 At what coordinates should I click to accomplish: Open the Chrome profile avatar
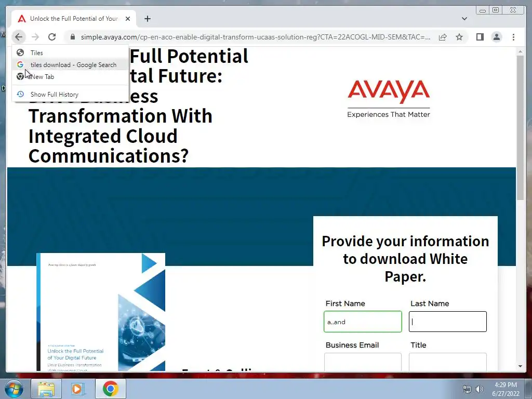click(x=496, y=37)
